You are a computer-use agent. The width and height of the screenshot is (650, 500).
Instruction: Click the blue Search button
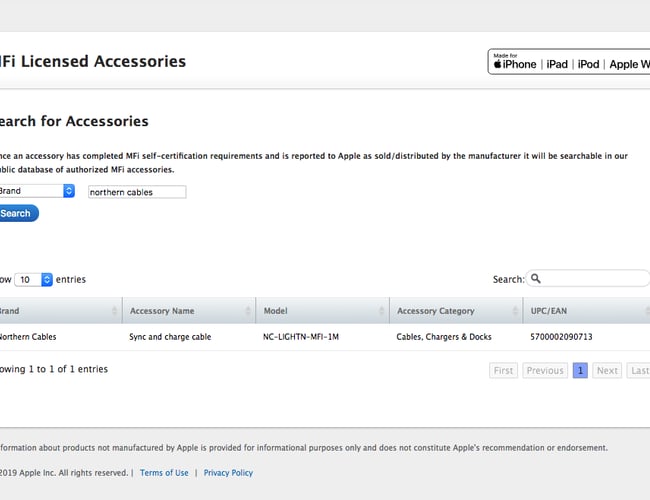[17, 213]
